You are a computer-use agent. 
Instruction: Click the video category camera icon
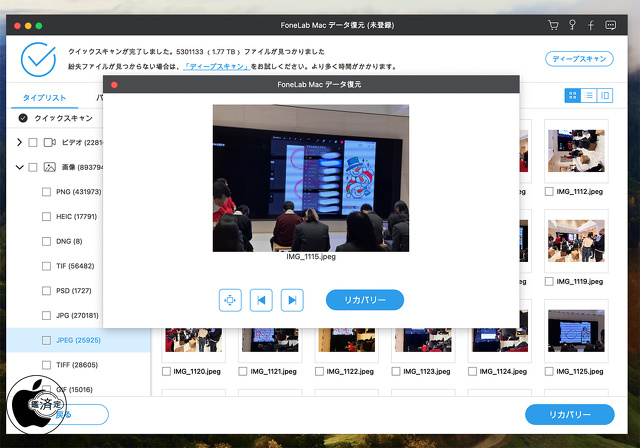click(50, 142)
